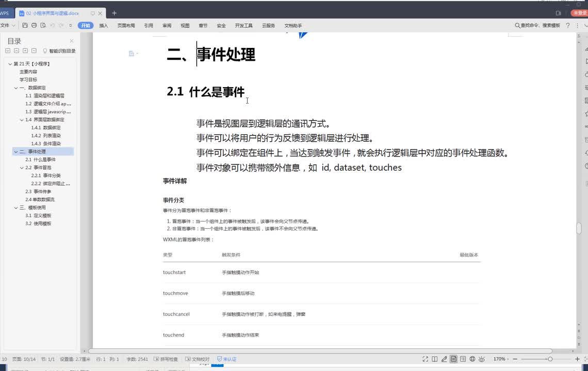Click the Save icon in quick access toolbar
588x371 pixels.
25,25
